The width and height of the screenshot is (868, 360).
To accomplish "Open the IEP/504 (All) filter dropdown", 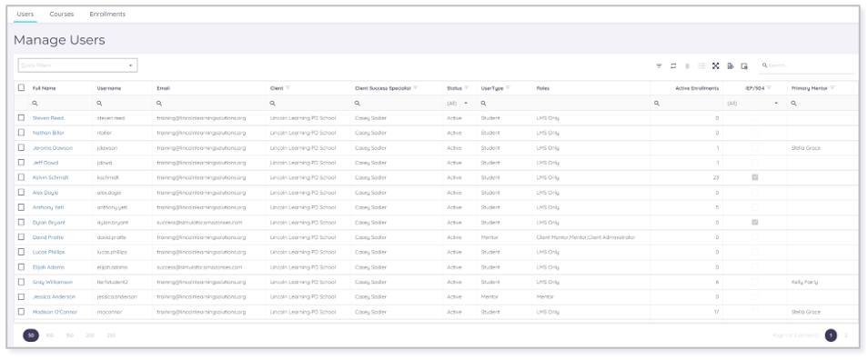I will pos(752,104).
